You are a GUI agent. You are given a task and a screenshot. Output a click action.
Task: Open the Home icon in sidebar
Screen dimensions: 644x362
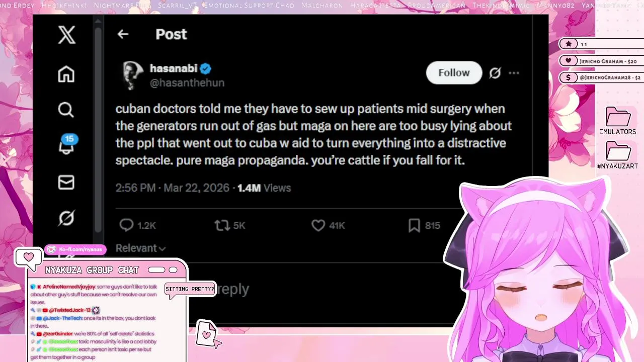point(66,74)
